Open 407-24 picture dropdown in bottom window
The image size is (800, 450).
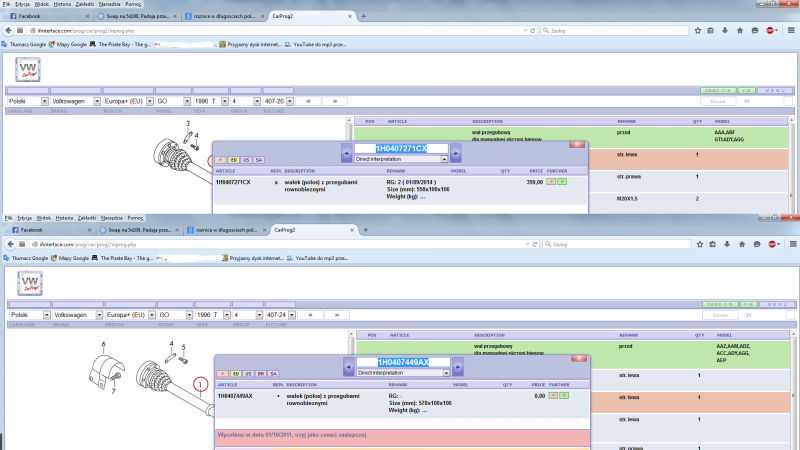pos(281,315)
